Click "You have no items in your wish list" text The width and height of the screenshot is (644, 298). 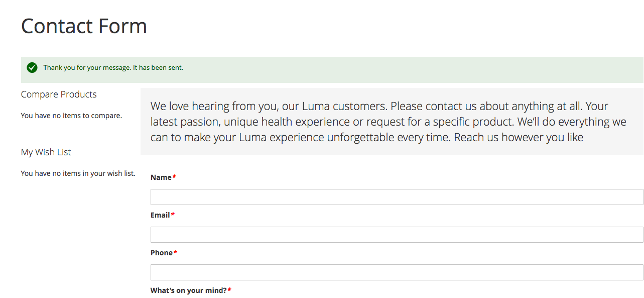click(78, 173)
